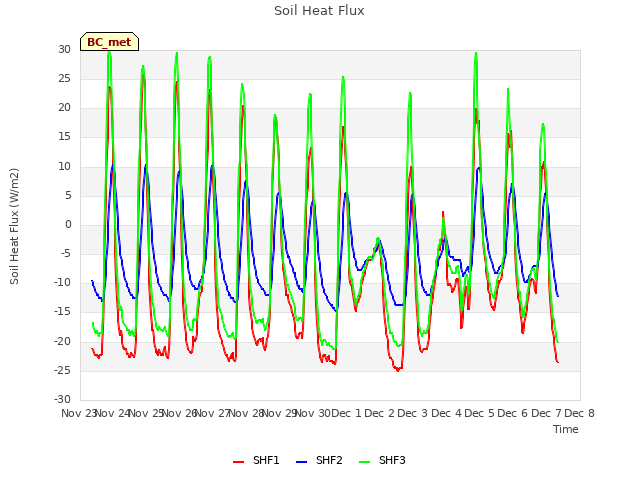
Task: Click the 30 y-axis tick label
Action: tap(64, 50)
